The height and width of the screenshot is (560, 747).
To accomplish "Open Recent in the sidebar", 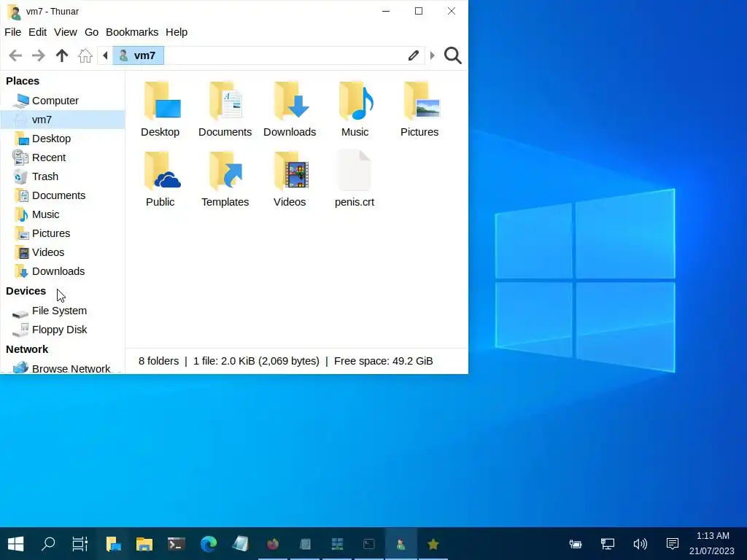I will [63, 157].
